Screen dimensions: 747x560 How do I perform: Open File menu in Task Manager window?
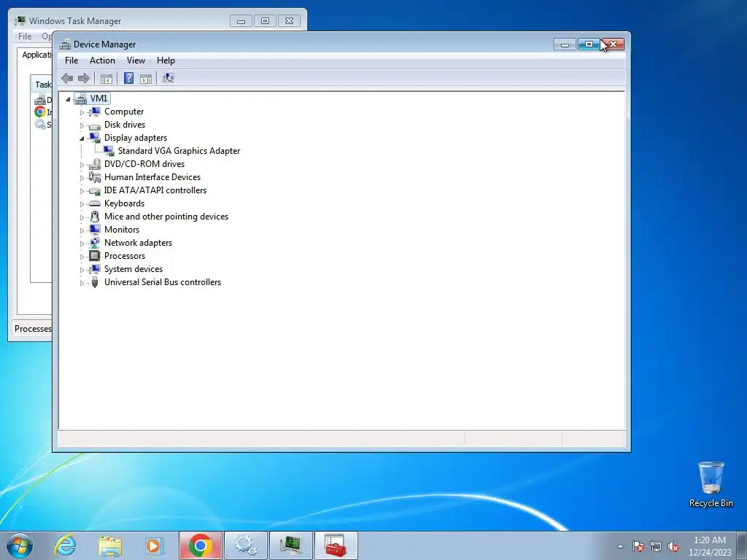pyautogui.click(x=25, y=36)
